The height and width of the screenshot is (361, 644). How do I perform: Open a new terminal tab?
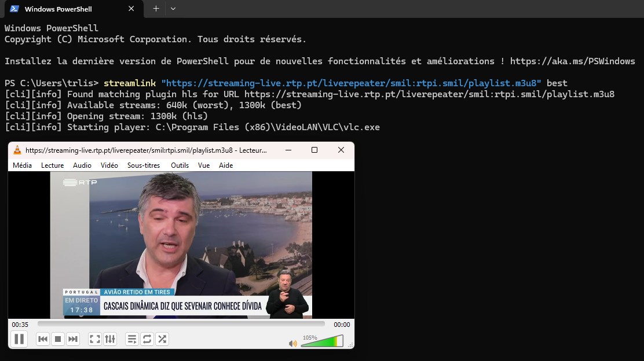tap(156, 9)
